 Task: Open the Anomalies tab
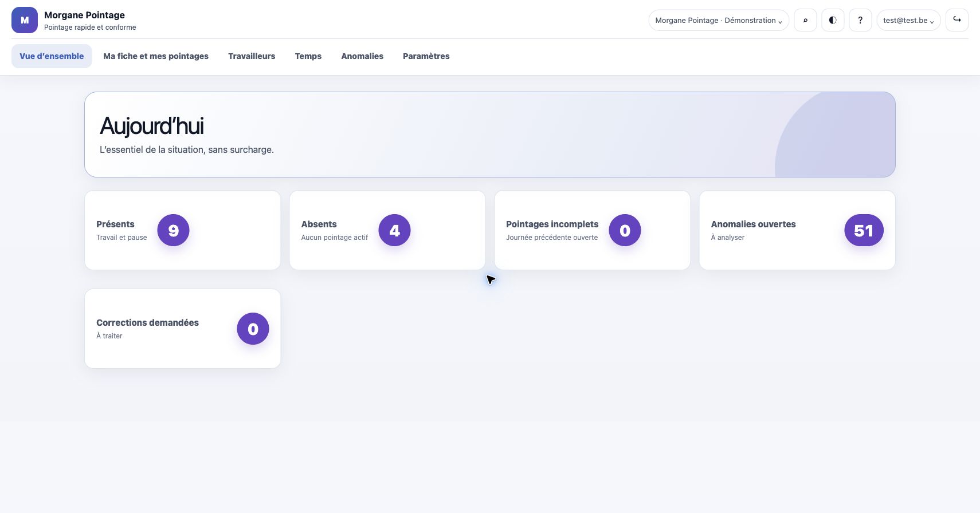point(362,56)
